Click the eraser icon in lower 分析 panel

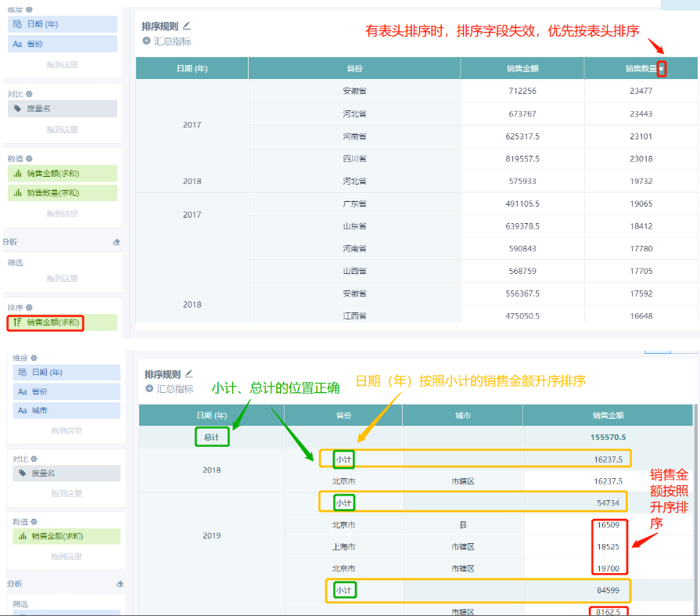coord(120,584)
